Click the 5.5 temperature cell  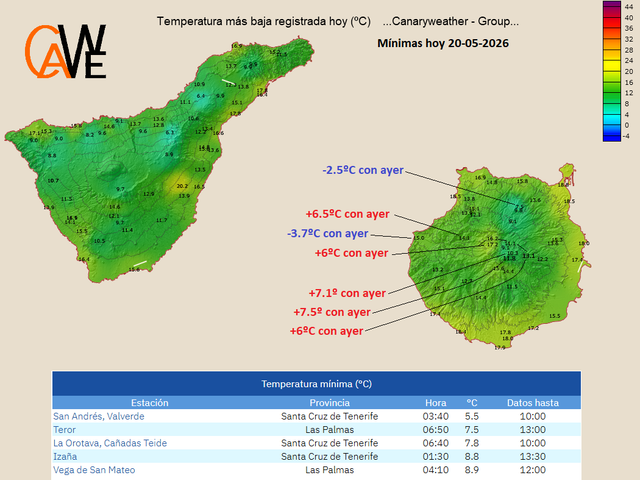coord(472,416)
